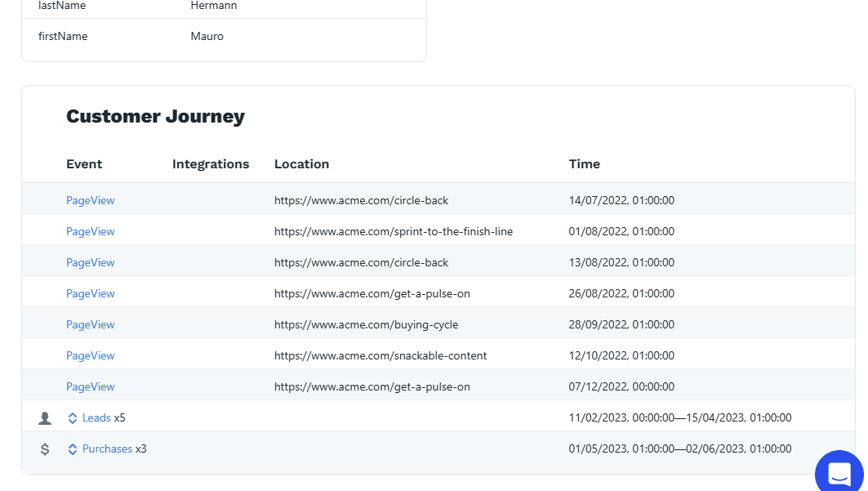Open the Purchases link
The image size is (868, 491).
pos(107,449)
